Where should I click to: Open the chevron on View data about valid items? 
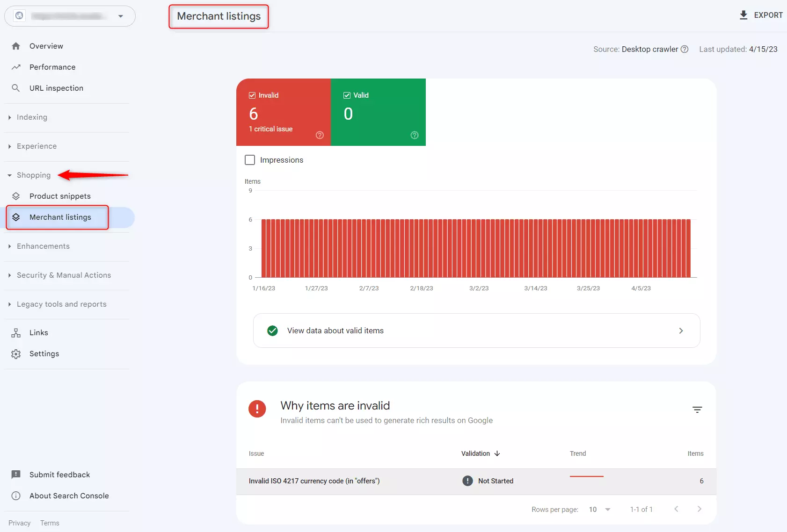pyautogui.click(x=681, y=331)
